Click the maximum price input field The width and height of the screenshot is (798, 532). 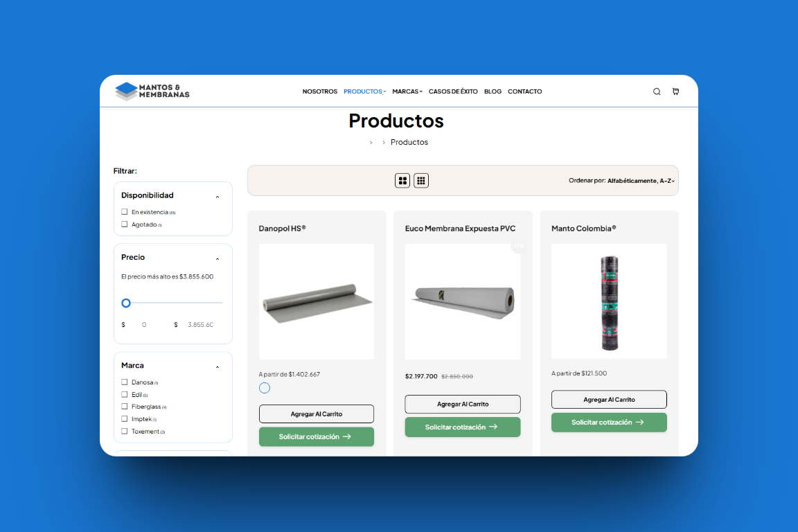point(200,325)
